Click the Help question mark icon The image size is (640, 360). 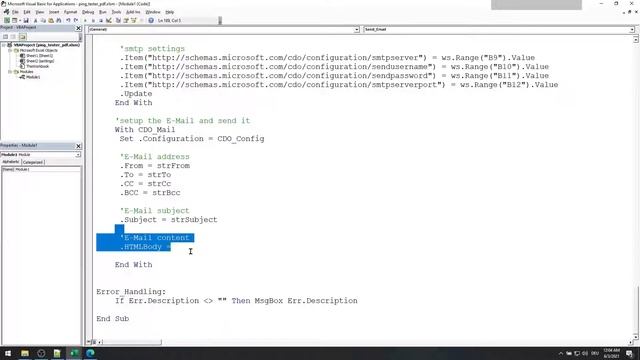151,20
